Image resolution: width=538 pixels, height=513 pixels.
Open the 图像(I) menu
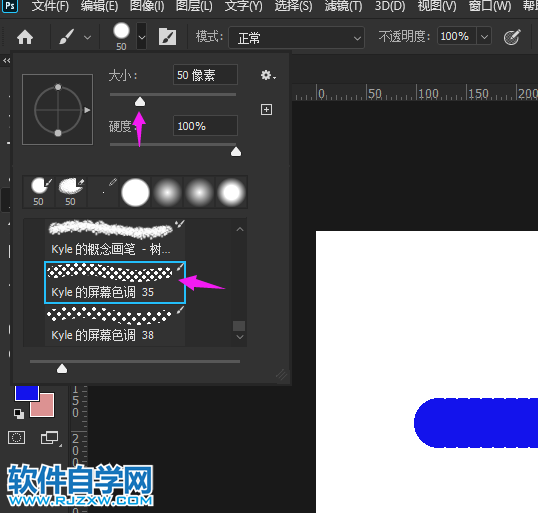(x=147, y=6)
